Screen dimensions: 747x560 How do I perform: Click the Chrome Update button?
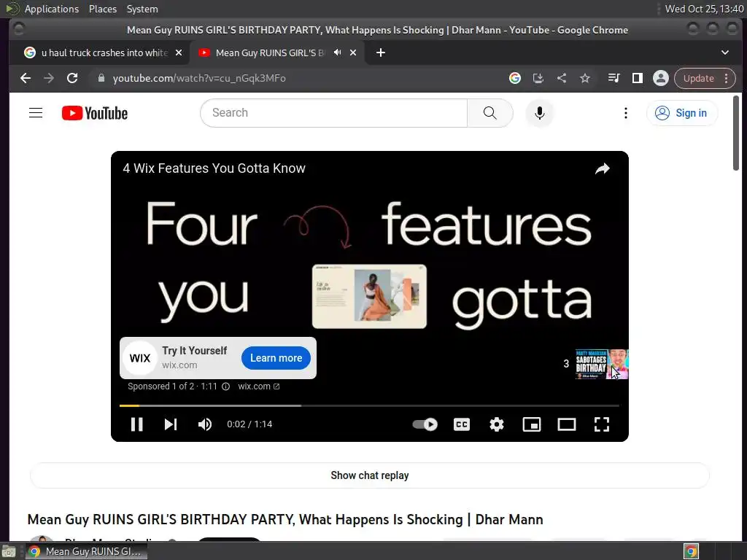tap(698, 78)
